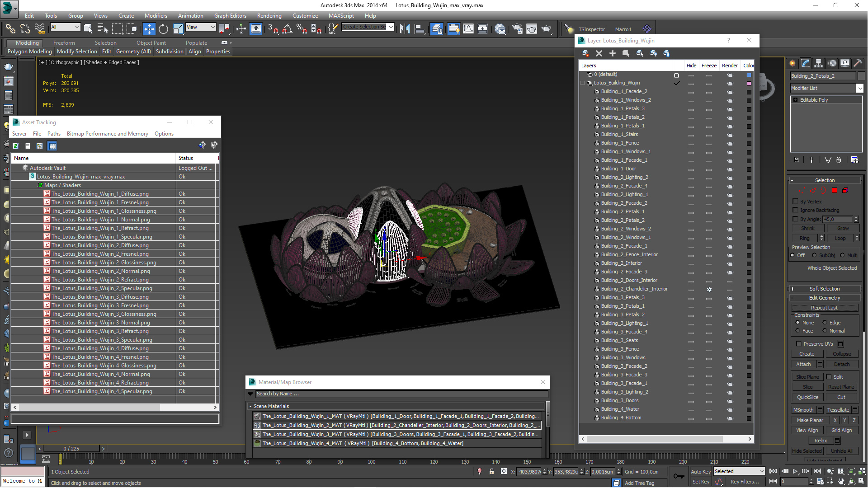Refresh the Asset Tracking list
The width and height of the screenshot is (868, 488).
click(x=15, y=146)
